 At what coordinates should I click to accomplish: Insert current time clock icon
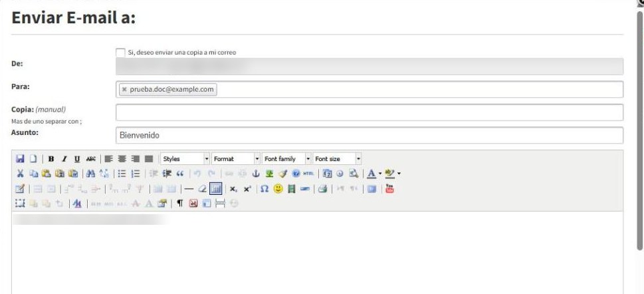[x=340, y=174]
